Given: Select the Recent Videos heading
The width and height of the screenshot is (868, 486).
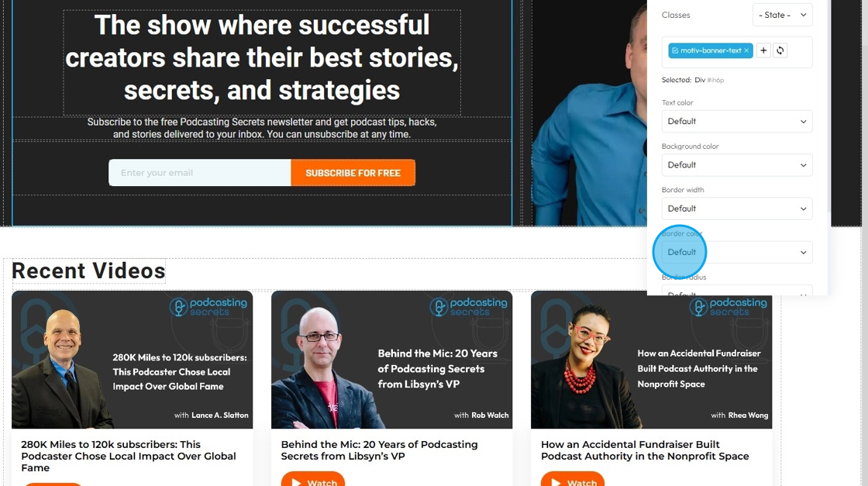Looking at the screenshot, I should (x=88, y=271).
